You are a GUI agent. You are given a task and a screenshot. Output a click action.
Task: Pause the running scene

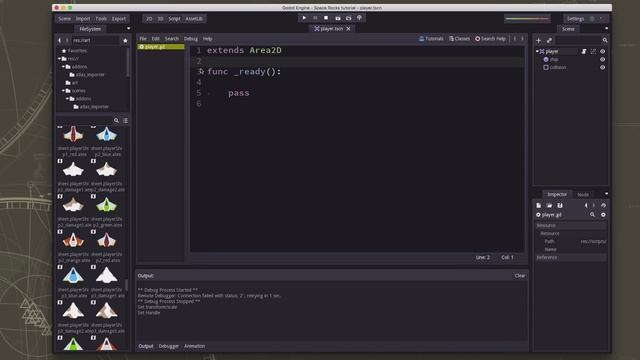point(315,18)
